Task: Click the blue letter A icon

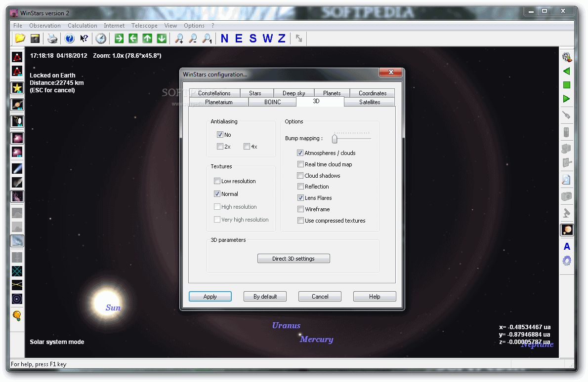Action: [567, 246]
